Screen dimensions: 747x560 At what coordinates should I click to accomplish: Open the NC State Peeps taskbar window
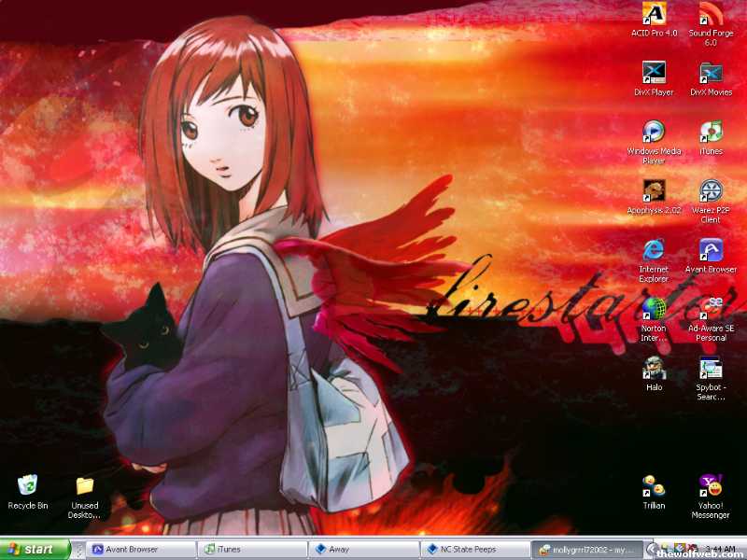[475, 550]
